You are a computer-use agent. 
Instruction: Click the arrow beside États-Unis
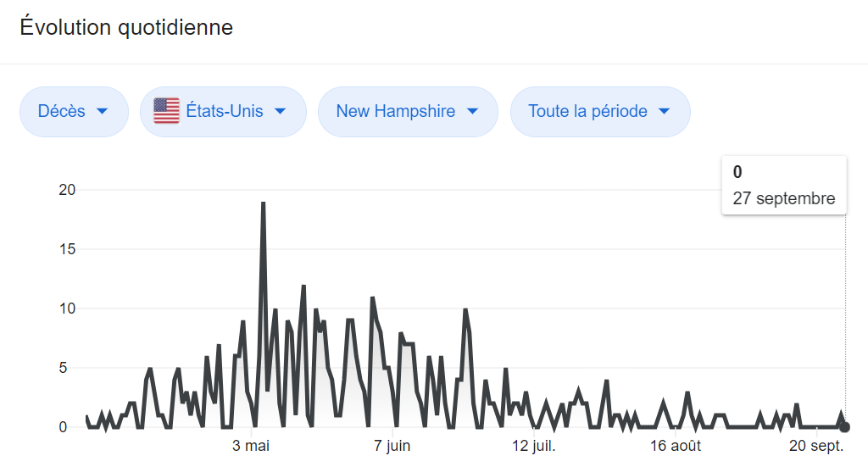280,112
